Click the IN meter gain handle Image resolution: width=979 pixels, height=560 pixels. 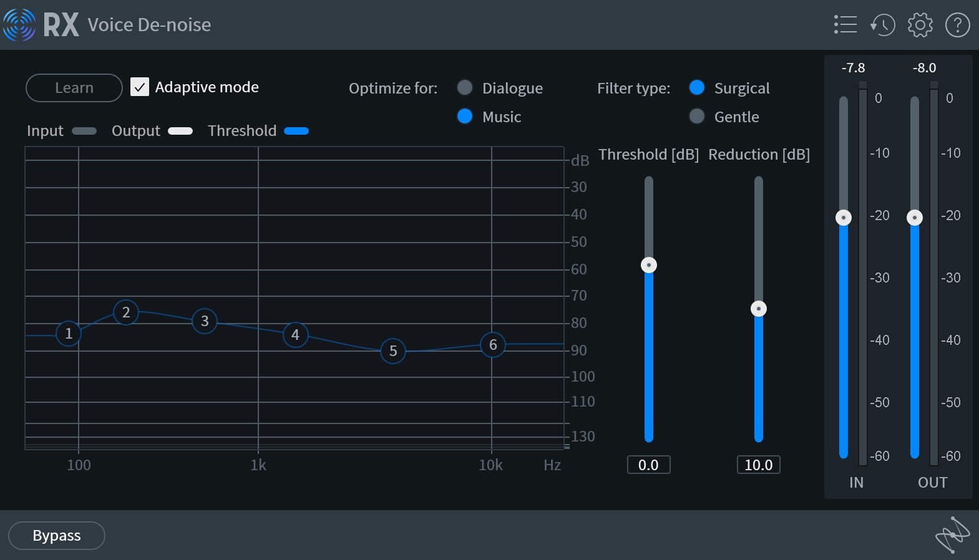(x=844, y=218)
